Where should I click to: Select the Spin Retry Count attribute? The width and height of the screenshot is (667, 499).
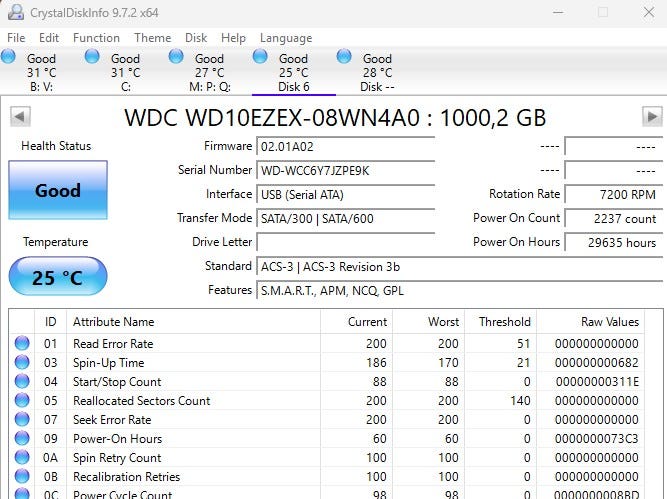(x=117, y=457)
